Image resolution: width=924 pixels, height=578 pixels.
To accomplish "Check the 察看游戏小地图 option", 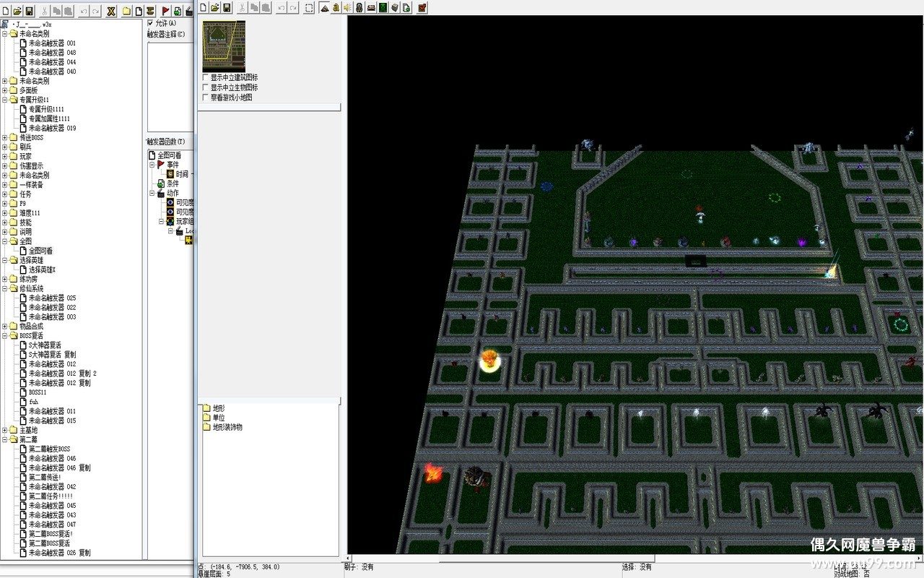I will [x=206, y=98].
